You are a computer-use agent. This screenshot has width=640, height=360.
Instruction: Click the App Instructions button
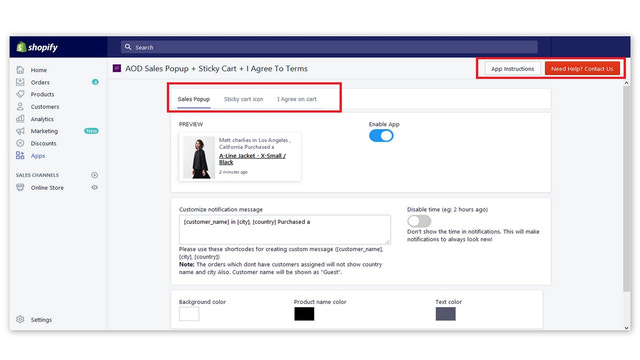click(513, 69)
